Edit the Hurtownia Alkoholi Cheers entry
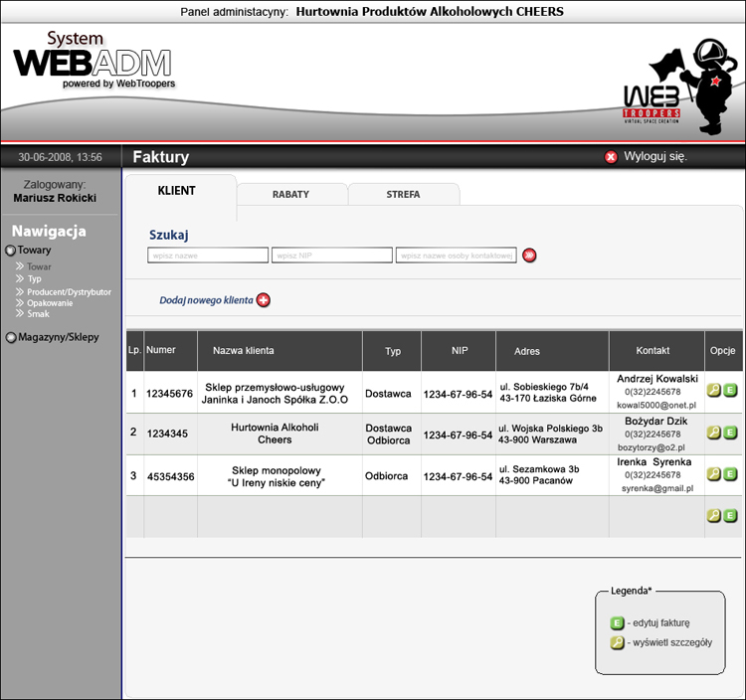This screenshot has width=746, height=700. (x=730, y=433)
